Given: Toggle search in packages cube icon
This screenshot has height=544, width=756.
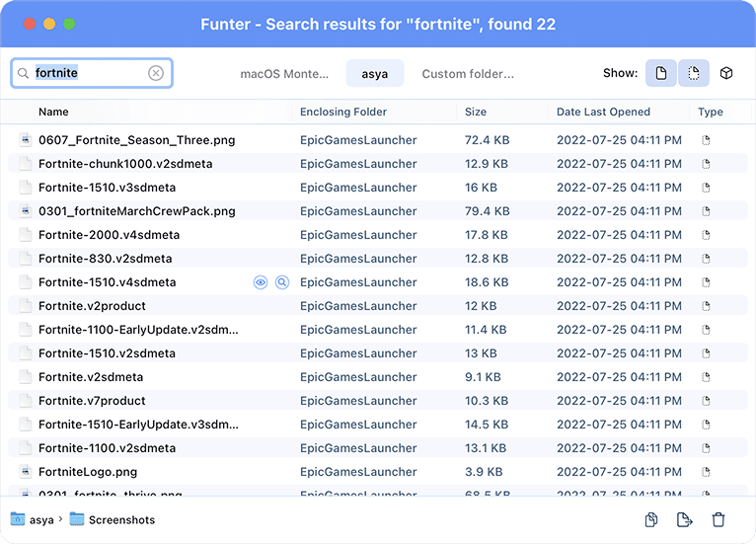Looking at the screenshot, I should pos(726,73).
